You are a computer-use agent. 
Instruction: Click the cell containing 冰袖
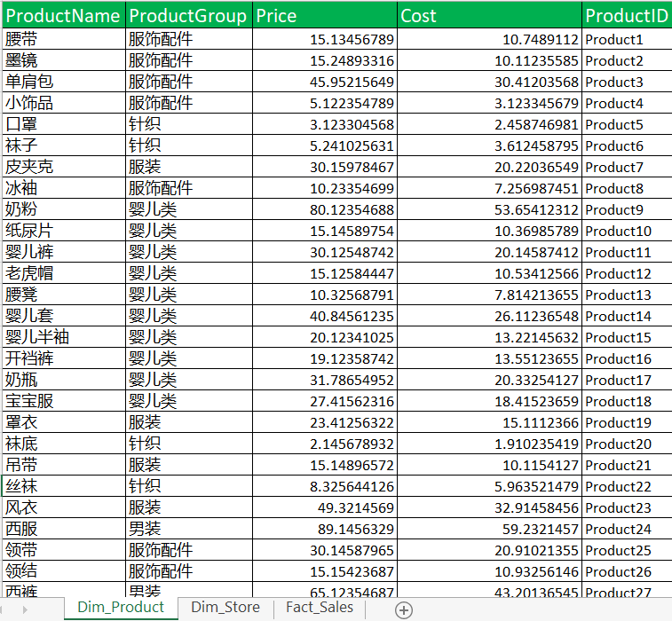(x=64, y=188)
